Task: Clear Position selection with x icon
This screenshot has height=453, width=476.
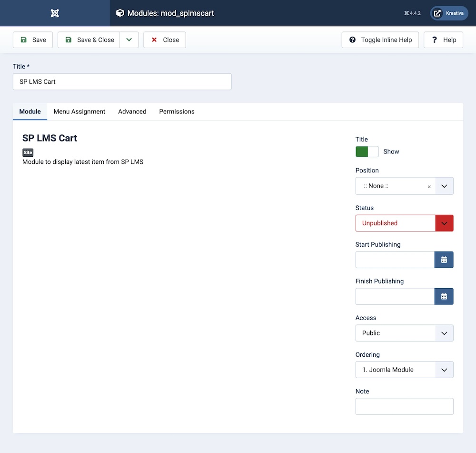Action: [429, 187]
